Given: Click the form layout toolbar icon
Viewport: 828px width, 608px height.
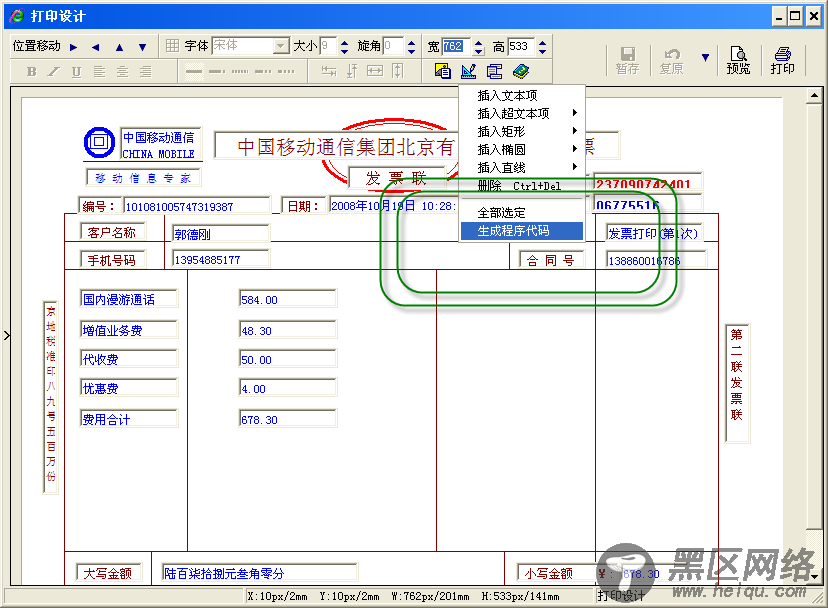Looking at the screenshot, I should pos(494,71).
